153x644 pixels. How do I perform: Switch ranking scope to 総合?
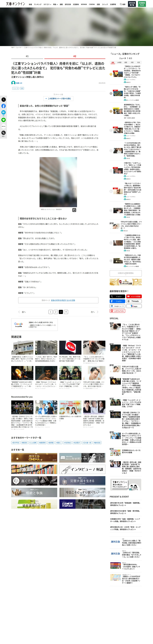(131, 58)
